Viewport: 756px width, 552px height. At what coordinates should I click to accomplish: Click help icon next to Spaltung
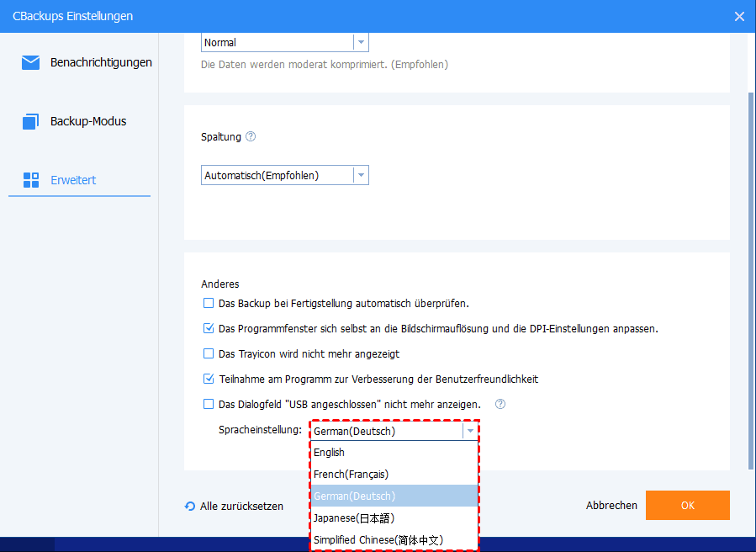point(251,136)
